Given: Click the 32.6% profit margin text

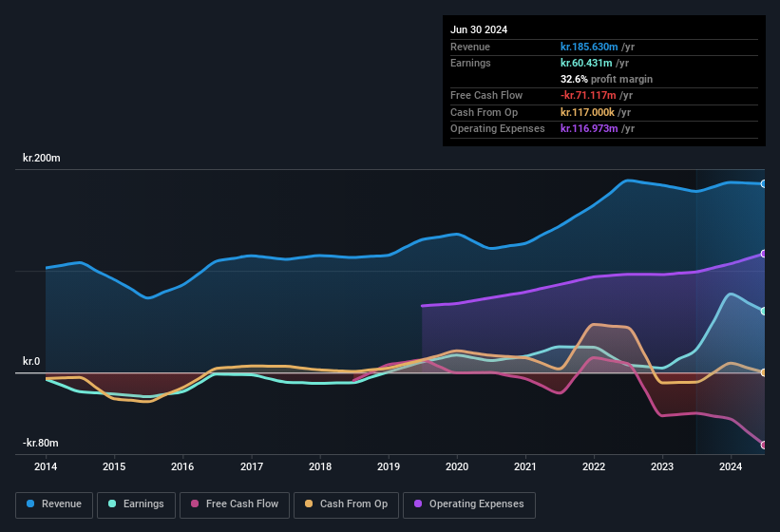Looking at the screenshot, I should 606,79.
